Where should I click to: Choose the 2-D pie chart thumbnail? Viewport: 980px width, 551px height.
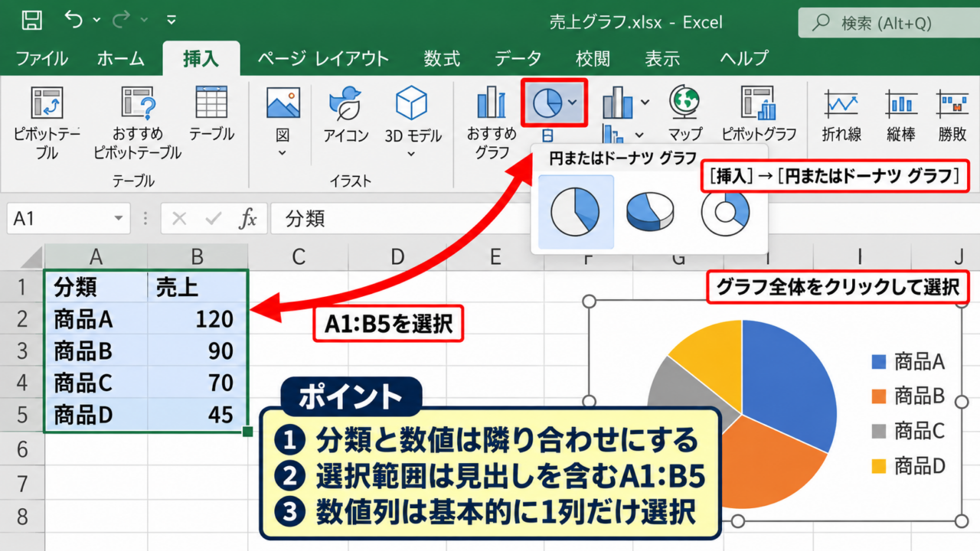click(x=576, y=212)
